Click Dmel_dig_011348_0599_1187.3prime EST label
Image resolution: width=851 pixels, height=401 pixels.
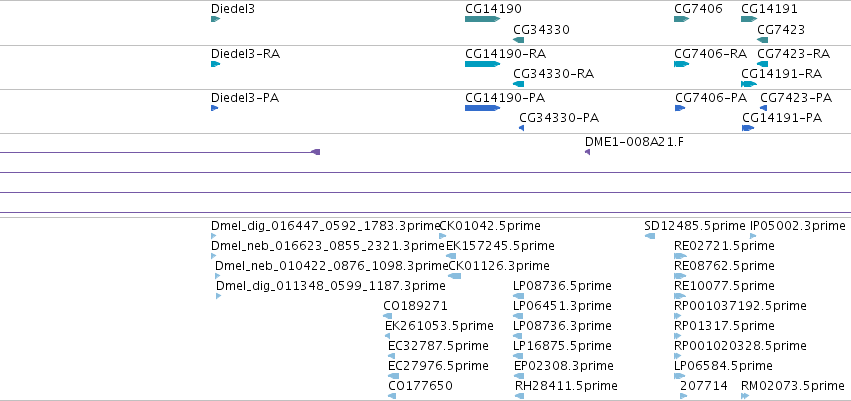point(331,286)
